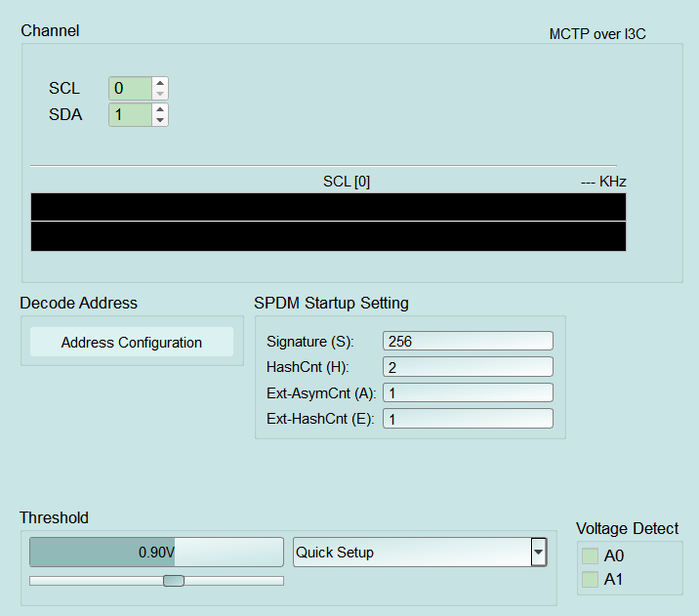Click the 0.90V threshold voltage bar
Screen dimensions: 699x616
[x=156, y=552]
